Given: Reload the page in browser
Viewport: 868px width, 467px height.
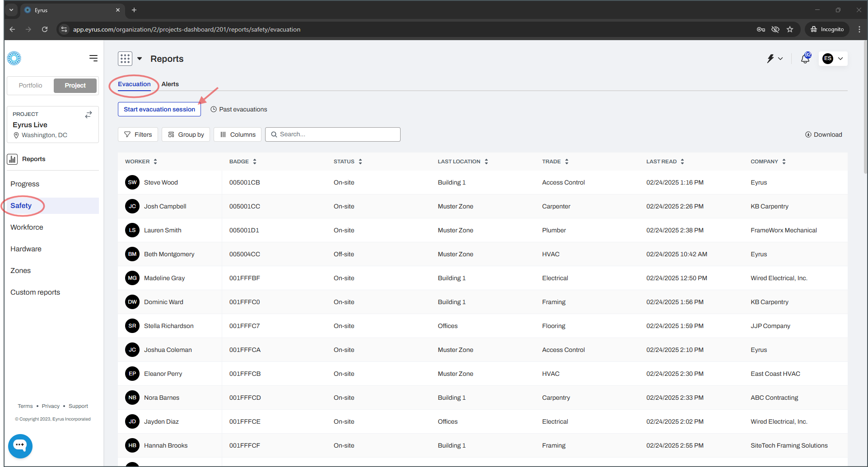Looking at the screenshot, I should click(x=45, y=29).
